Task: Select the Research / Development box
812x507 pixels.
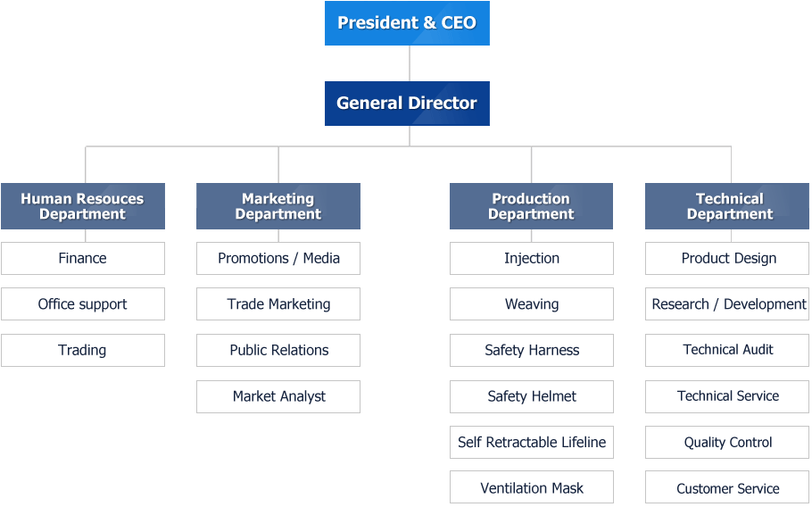Action: pyautogui.click(x=727, y=304)
